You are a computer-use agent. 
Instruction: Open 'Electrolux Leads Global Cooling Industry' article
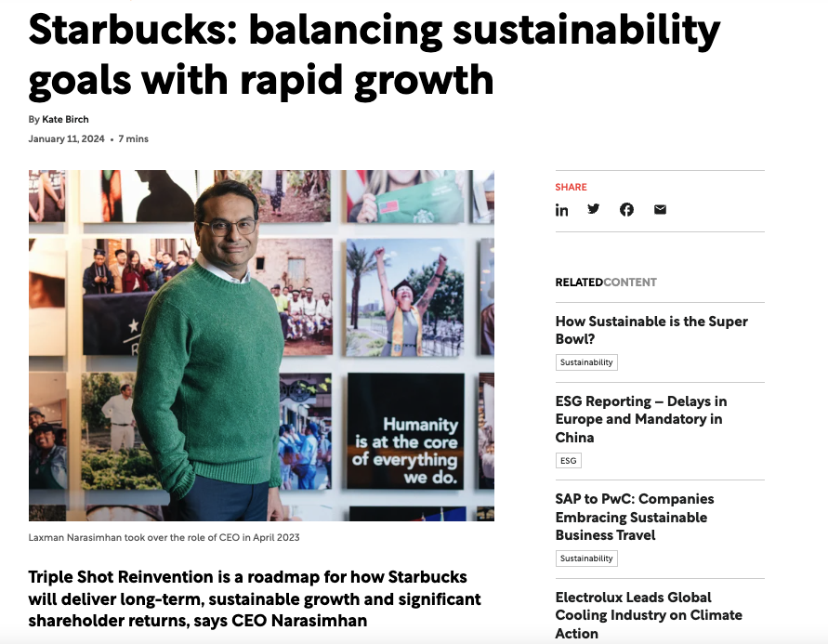649,615
